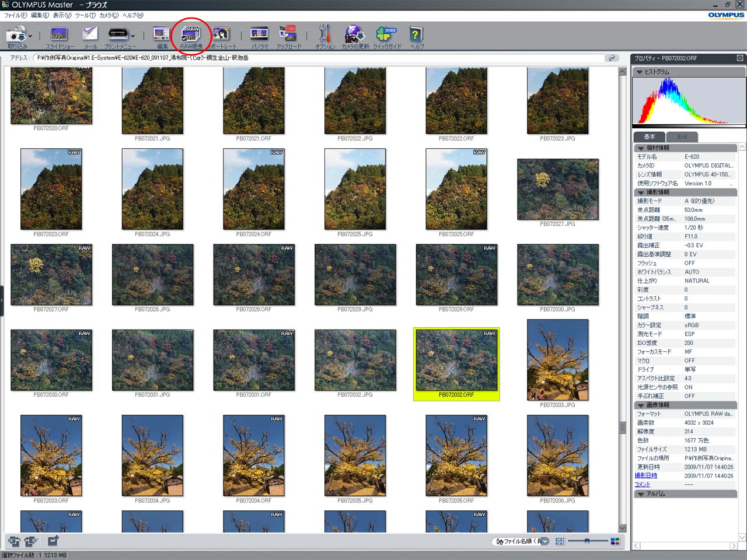This screenshot has width=747, height=560.
Task: Switch to small thumbnail grid icon
Action: 560,541
